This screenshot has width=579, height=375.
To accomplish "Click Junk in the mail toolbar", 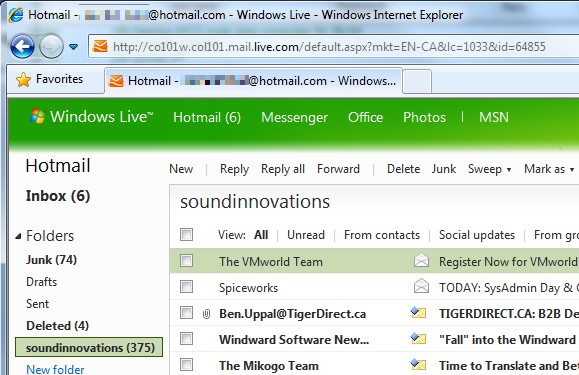I will point(444,169).
